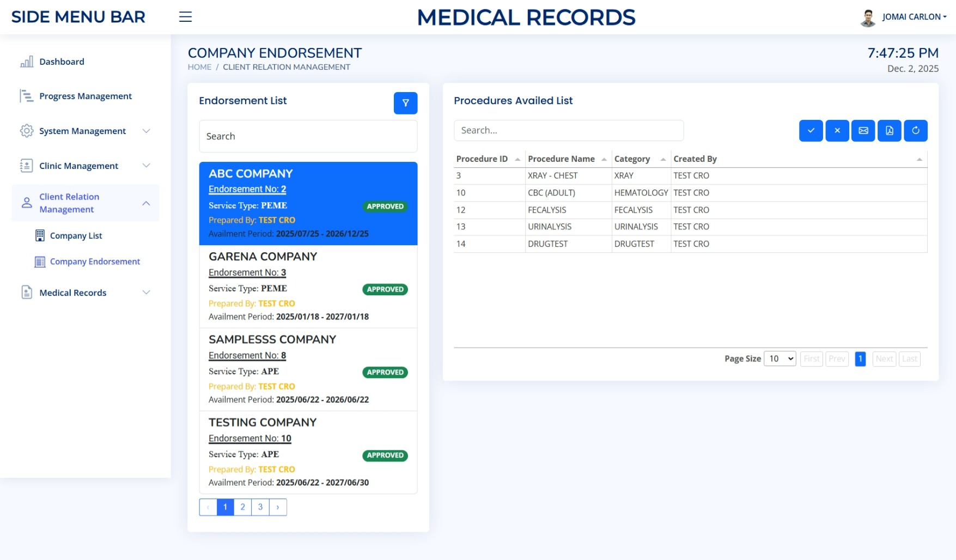Click the envelope email button

point(863,131)
